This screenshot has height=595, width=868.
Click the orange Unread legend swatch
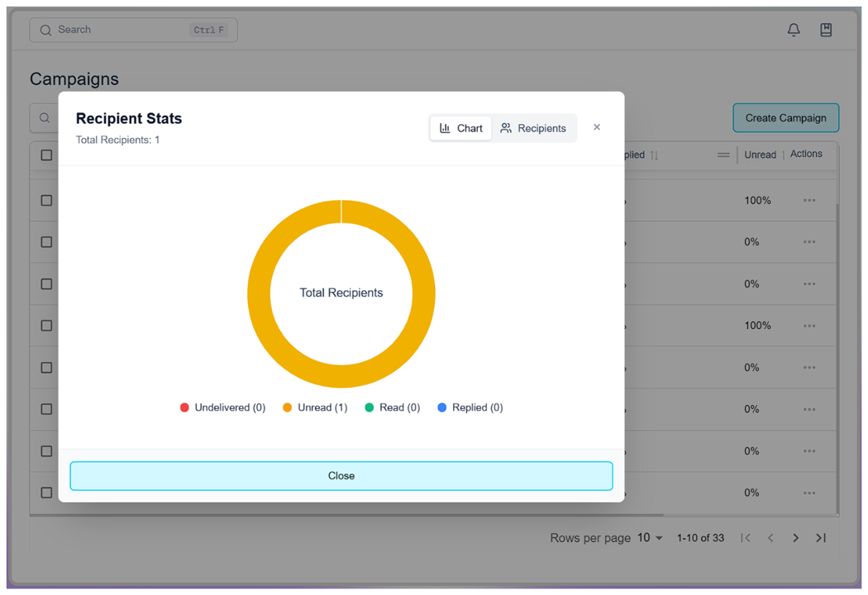(x=287, y=407)
